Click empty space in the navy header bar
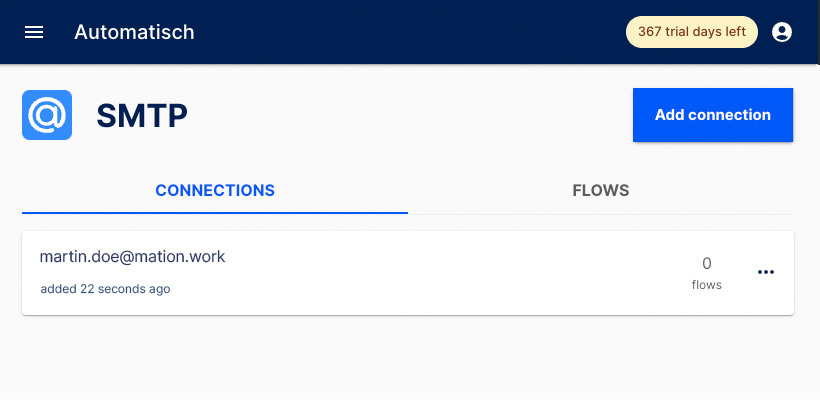This screenshot has height=400, width=820. click(408, 32)
